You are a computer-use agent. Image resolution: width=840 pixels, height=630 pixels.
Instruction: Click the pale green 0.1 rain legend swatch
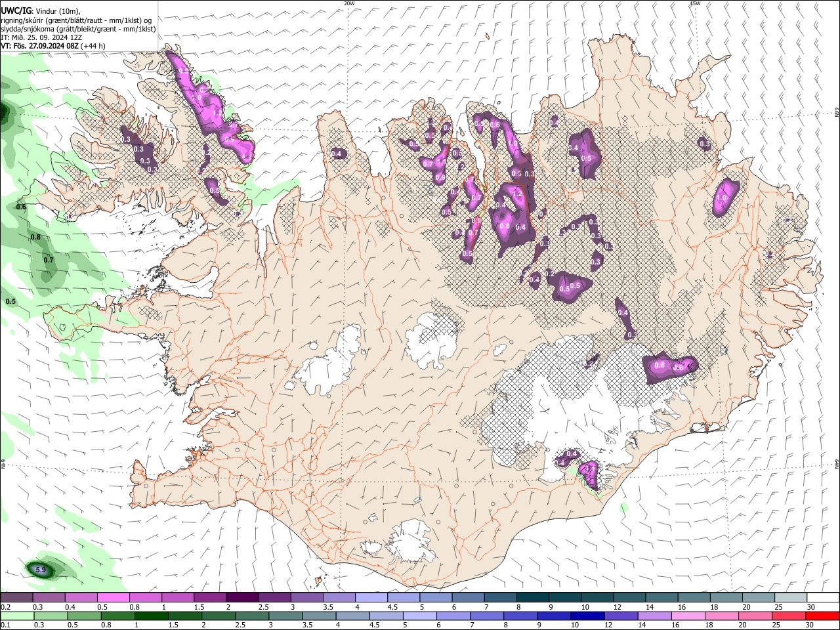coord(16,616)
